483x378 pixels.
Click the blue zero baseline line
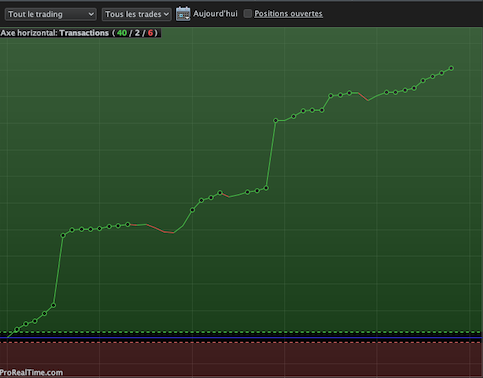[x=241, y=338]
